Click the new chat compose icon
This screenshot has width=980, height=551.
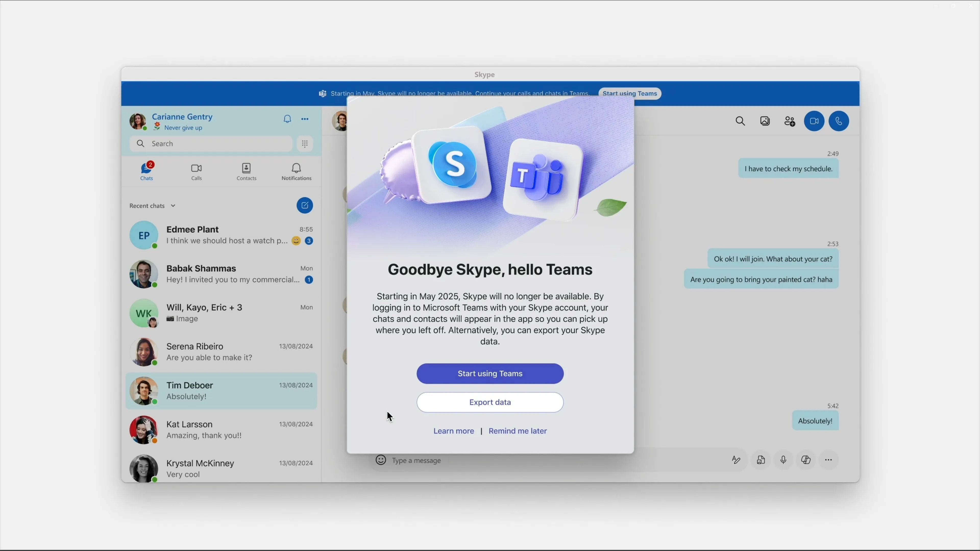(305, 206)
